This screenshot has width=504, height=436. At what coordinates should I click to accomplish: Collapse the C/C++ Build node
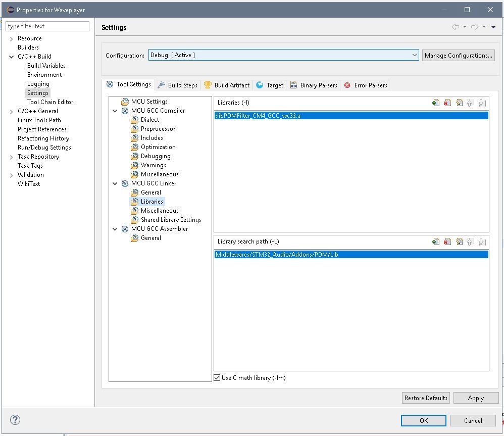(x=11, y=57)
